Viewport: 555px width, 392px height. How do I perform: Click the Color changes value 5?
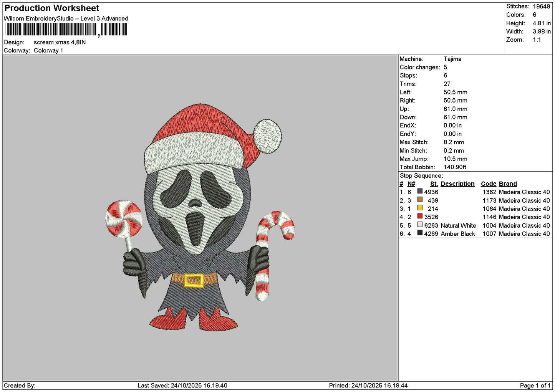[445, 67]
